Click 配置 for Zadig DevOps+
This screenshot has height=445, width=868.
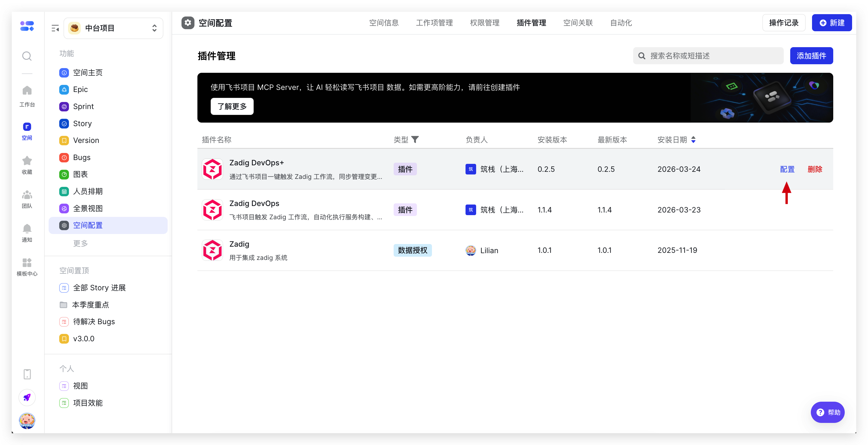pos(787,169)
